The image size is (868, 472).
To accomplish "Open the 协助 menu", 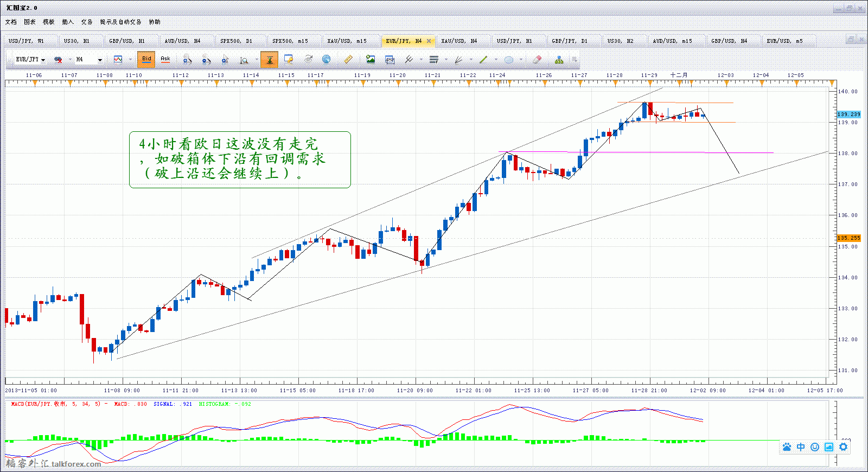I will click(x=155, y=22).
